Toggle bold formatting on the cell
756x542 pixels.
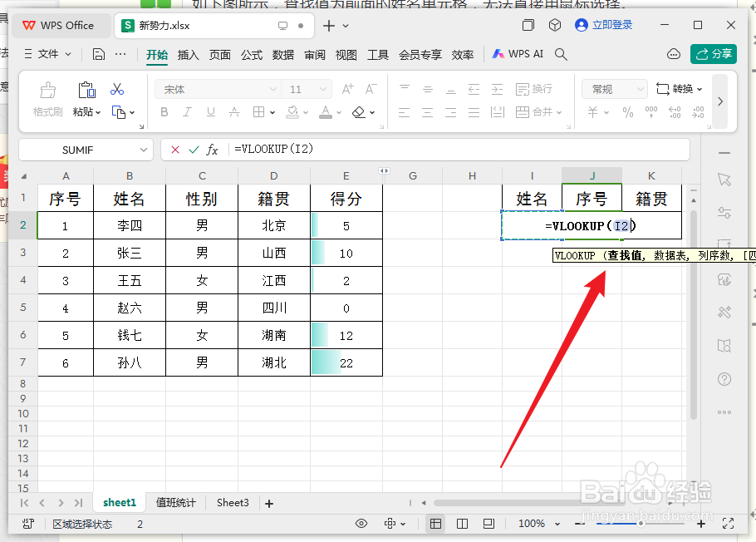[164, 111]
